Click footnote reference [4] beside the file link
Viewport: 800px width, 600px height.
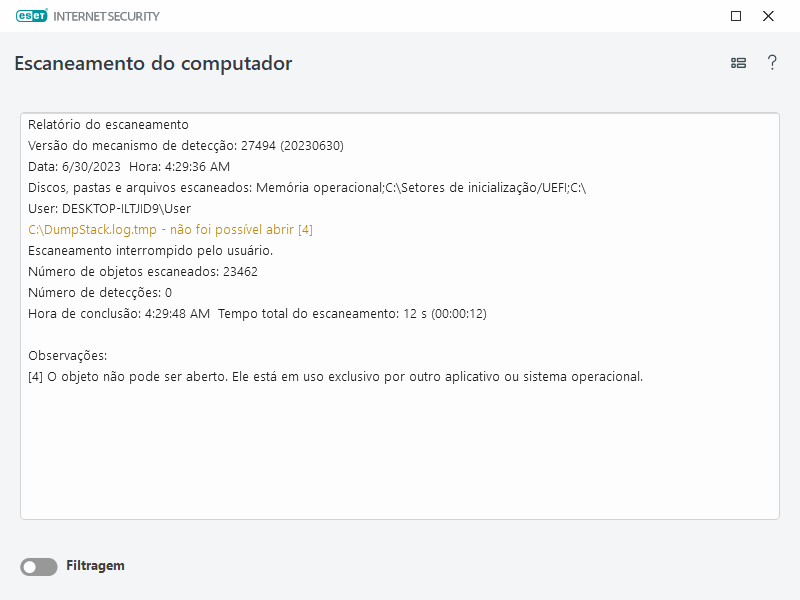(307, 229)
